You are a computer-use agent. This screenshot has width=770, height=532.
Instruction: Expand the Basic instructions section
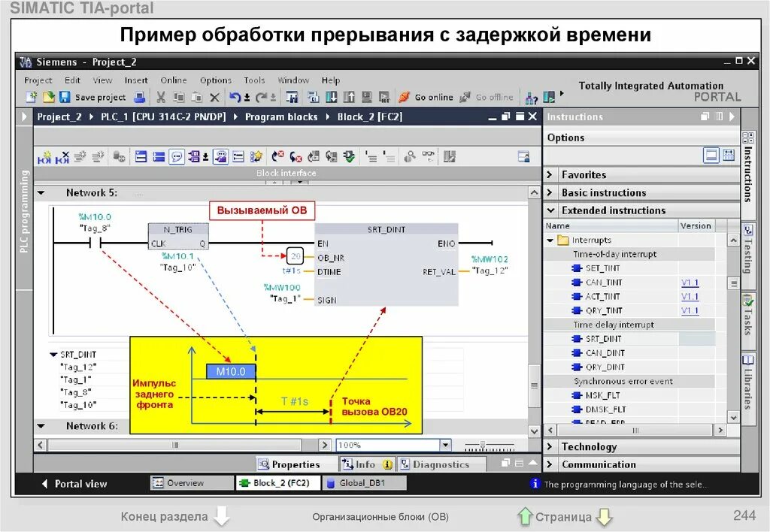coord(551,192)
